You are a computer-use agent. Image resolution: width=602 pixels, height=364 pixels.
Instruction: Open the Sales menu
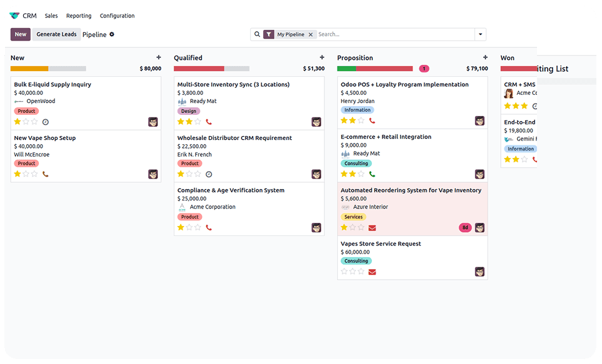coord(51,16)
